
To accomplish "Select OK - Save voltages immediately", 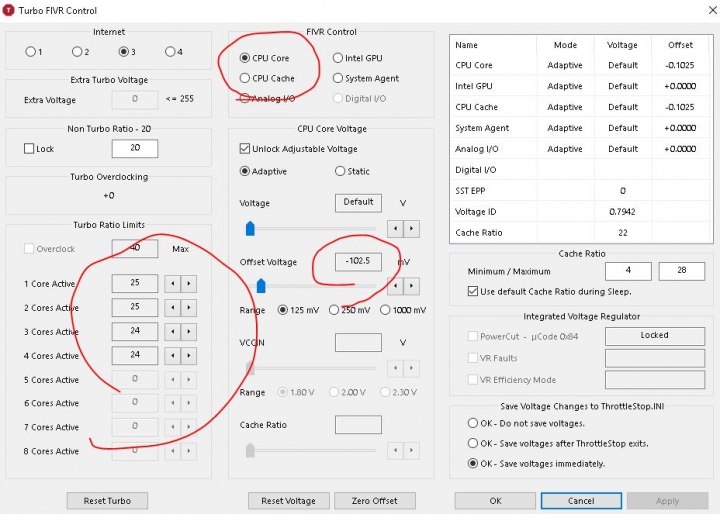I will 472,463.
